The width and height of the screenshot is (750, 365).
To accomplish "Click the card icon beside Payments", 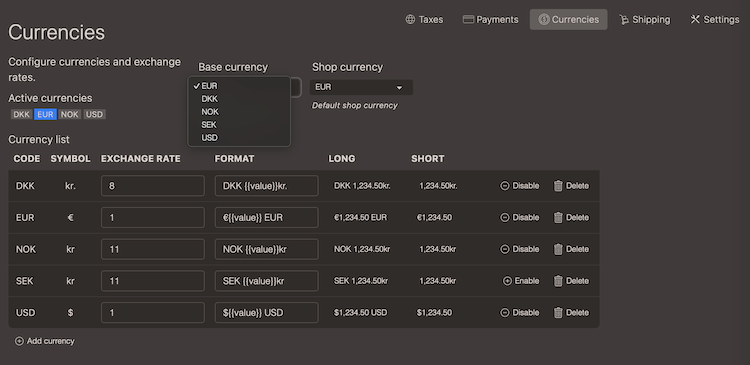I will [x=468, y=20].
